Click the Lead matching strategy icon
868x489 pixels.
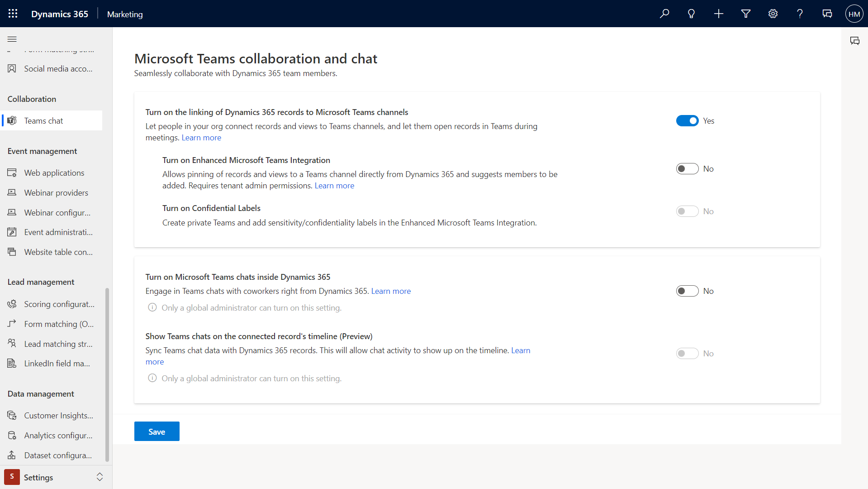pos(12,344)
